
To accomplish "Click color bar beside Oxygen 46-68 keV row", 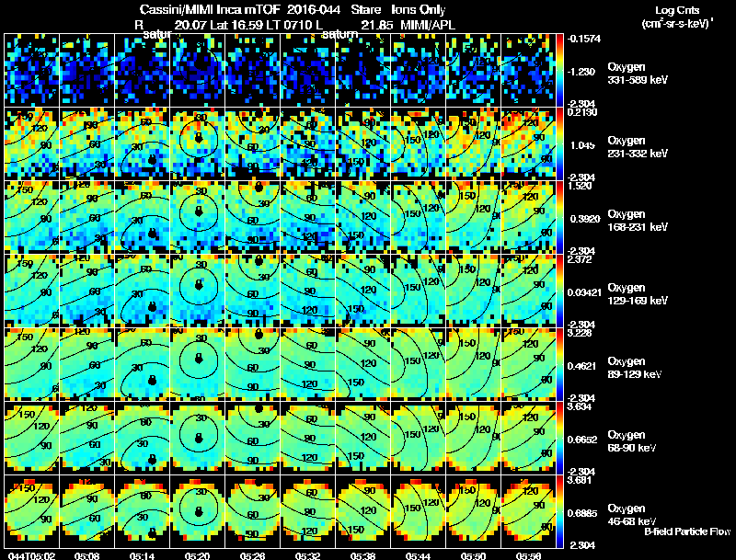I will 559,511.
